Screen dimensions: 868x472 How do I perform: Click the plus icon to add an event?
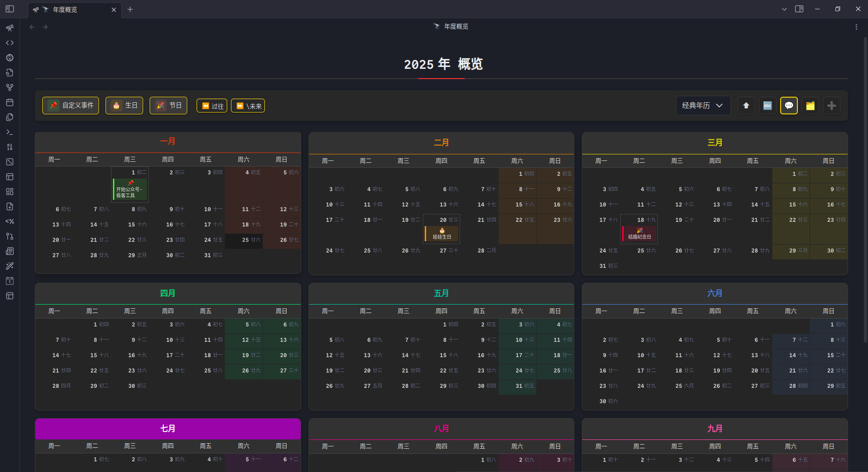coord(832,106)
